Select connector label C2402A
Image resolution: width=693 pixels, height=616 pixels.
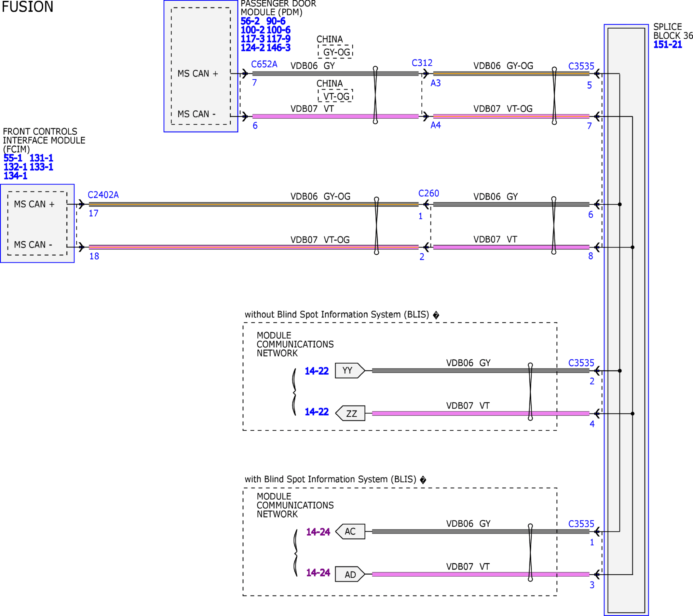103,195
